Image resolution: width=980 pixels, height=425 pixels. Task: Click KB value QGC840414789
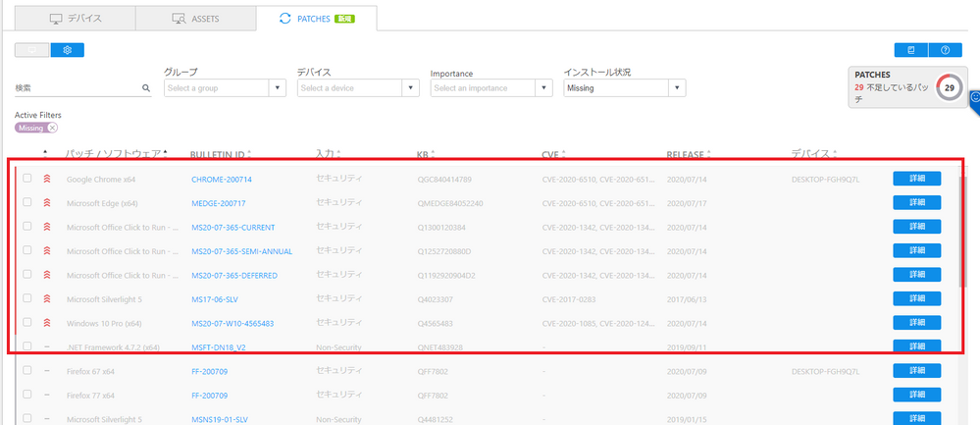click(x=444, y=180)
